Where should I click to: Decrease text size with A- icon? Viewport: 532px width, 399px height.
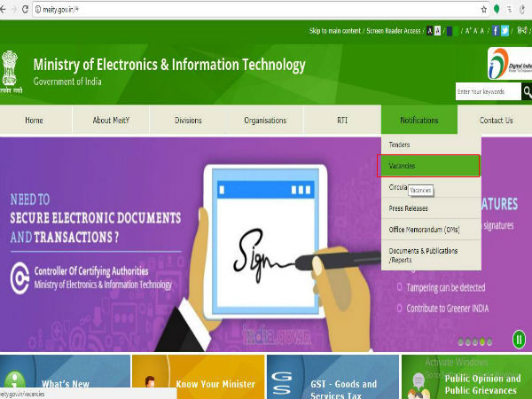[482, 31]
